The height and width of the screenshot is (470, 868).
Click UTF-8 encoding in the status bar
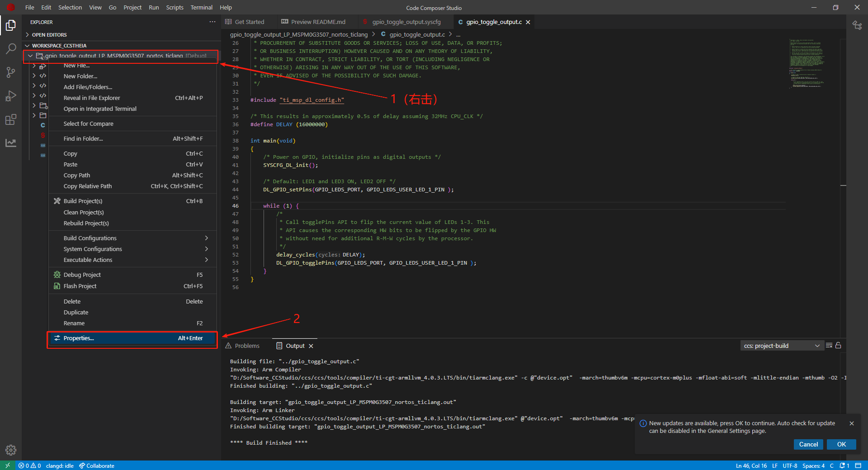(790, 465)
